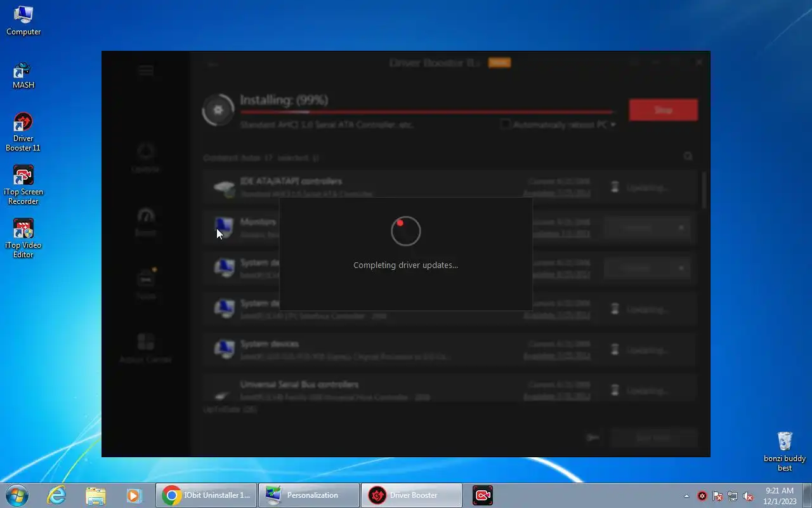
Task: Open the Available date link in Monitors row
Action: click(x=556, y=234)
